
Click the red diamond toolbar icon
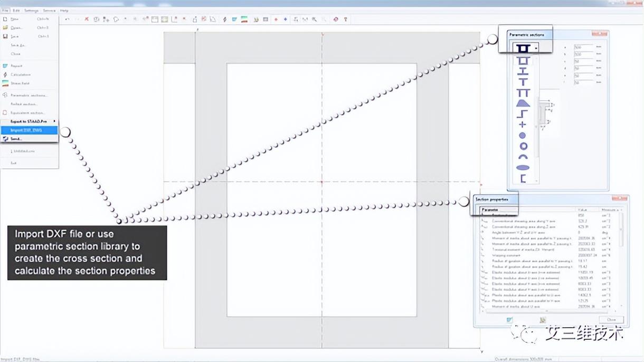coord(276,20)
